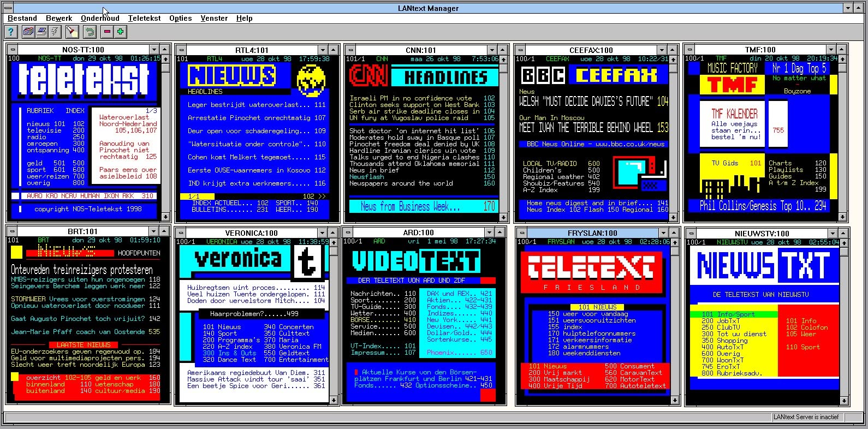Viewport: 868px width, 429px height.
Task: Click 'A-Z Index 199' in CEEFAX
Action: pyautogui.click(x=561, y=190)
